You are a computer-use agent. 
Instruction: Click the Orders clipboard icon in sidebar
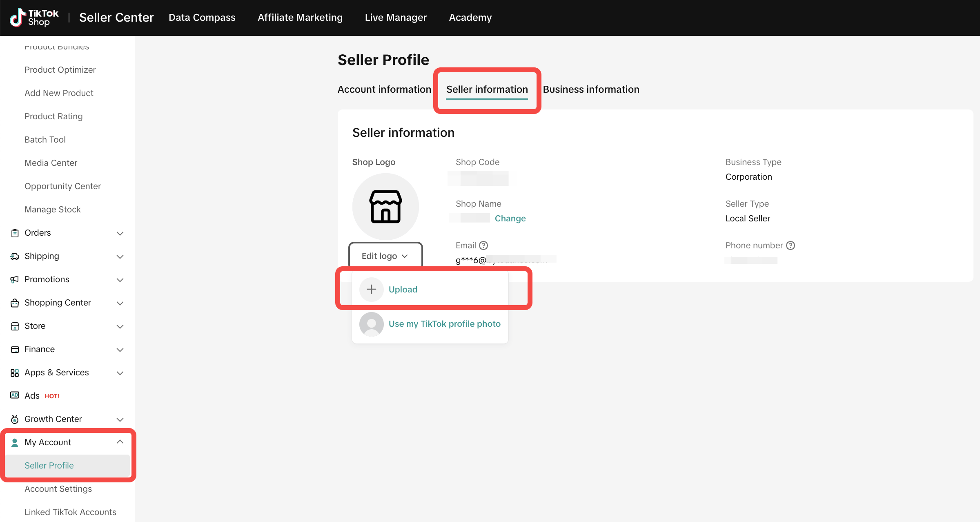15,233
